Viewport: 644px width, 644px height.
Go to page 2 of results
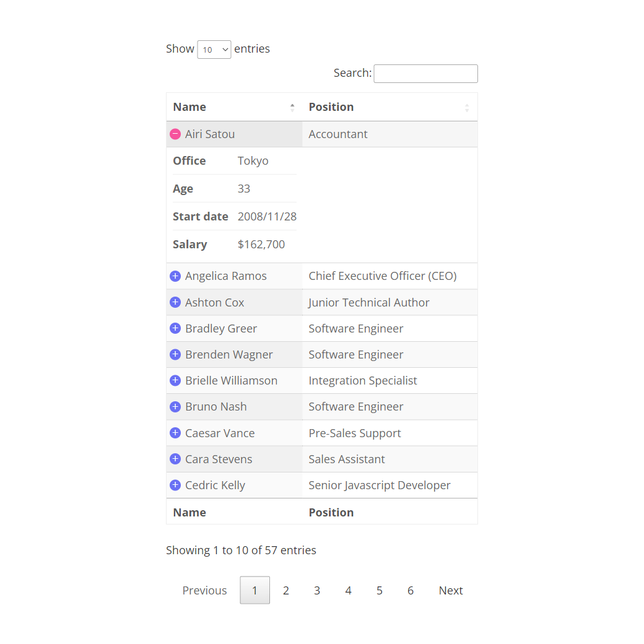(x=286, y=590)
